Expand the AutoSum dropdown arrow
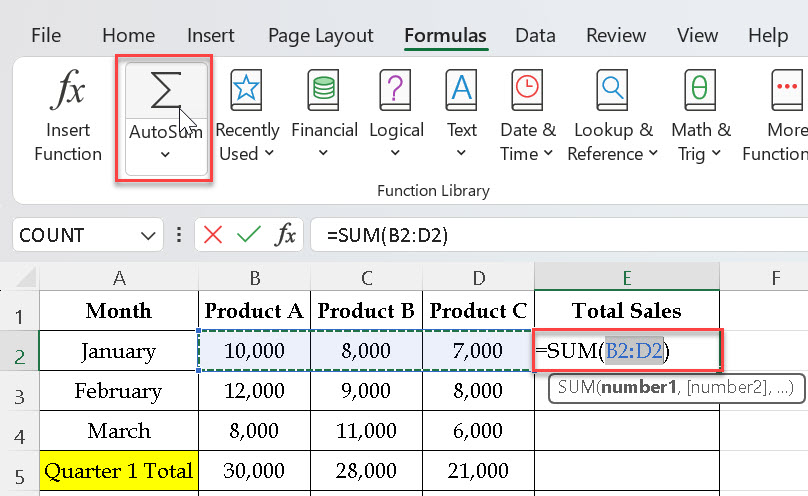Viewport: 808px width, 496px height. [165, 154]
